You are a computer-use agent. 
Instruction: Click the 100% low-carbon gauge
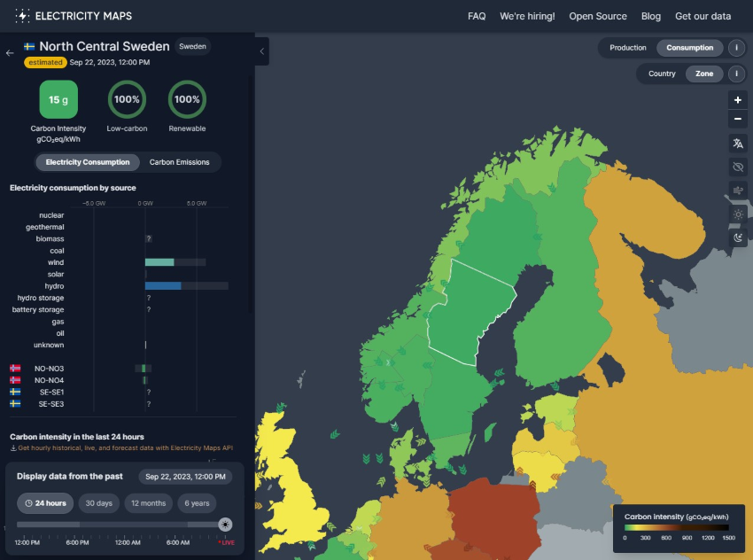point(127,99)
